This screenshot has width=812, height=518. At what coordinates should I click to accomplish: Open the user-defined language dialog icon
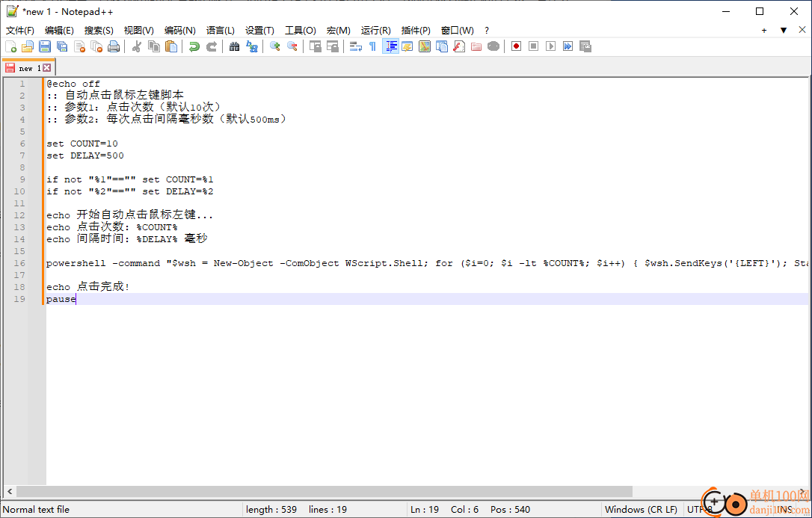click(x=407, y=46)
